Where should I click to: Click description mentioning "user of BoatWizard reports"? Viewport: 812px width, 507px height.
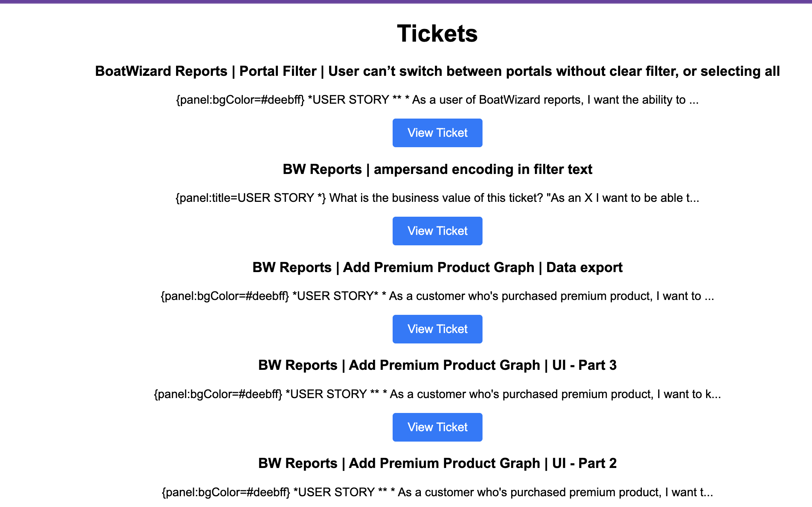coord(437,100)
